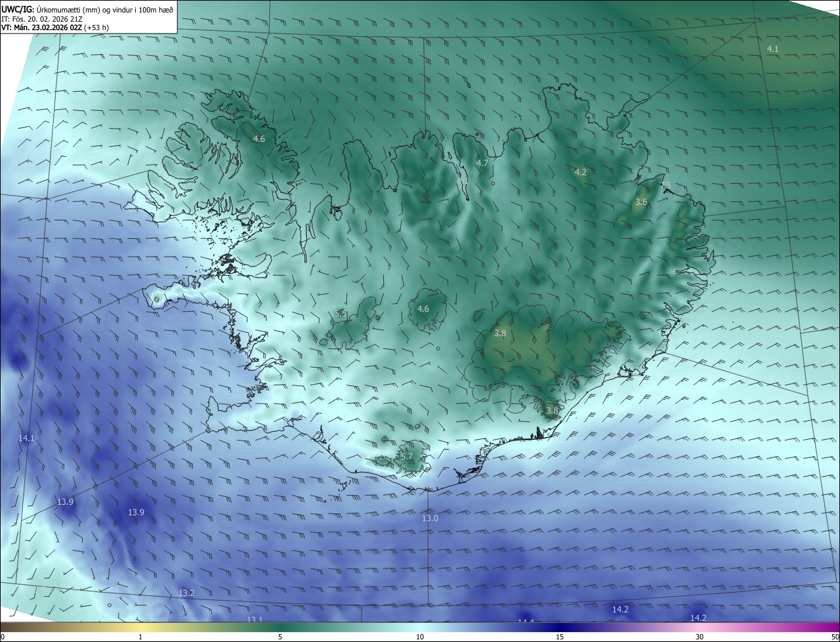The height and width of the screenshot is (642, 840).
Task: Click the valid time line 'VT: Mán. 23.02.2026 02Z (+53 h)'
Action: [55, 28]
